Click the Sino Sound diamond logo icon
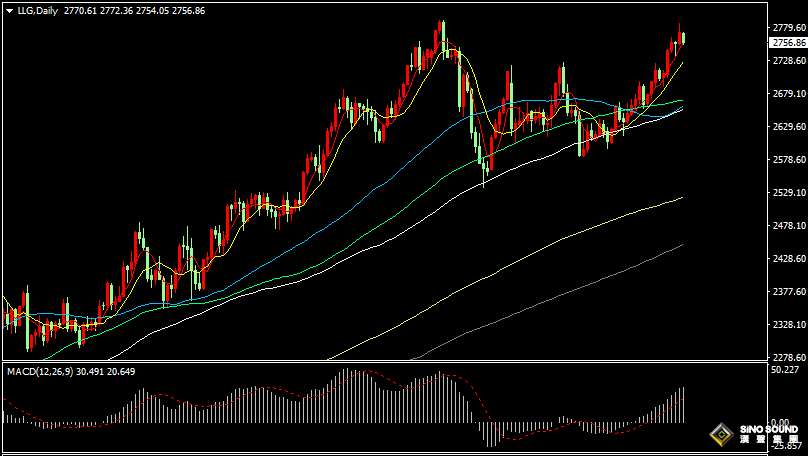 click(x=719, y=435)
